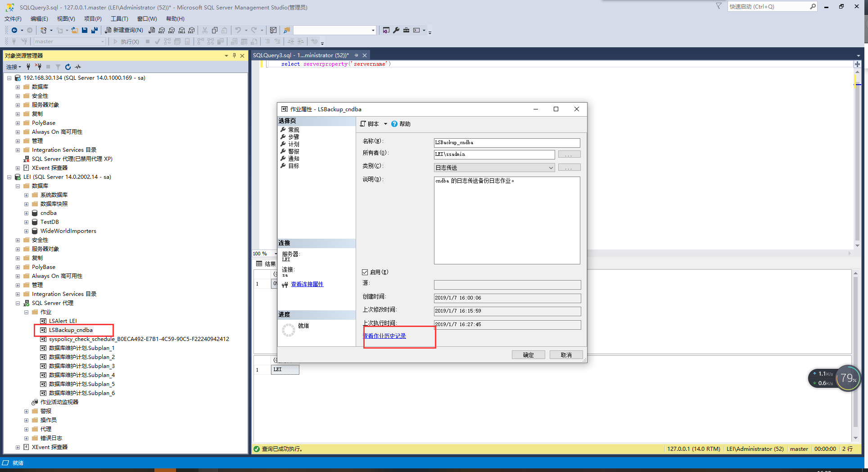The height and width of the screenshot is (472, 868).
Task: Click the 名称 name input field
Action: [x=507, y=143]
